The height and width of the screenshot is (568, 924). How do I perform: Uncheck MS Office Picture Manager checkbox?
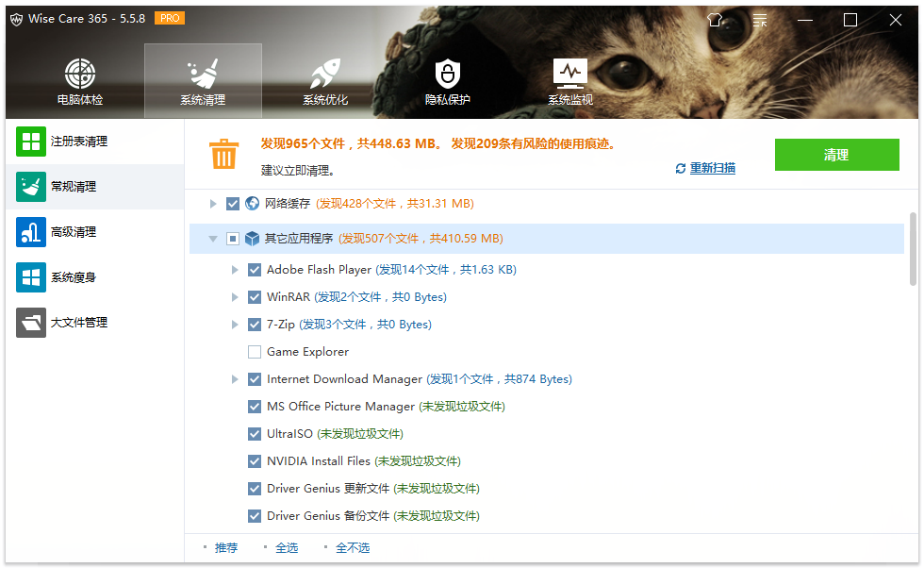click(255, 407)
